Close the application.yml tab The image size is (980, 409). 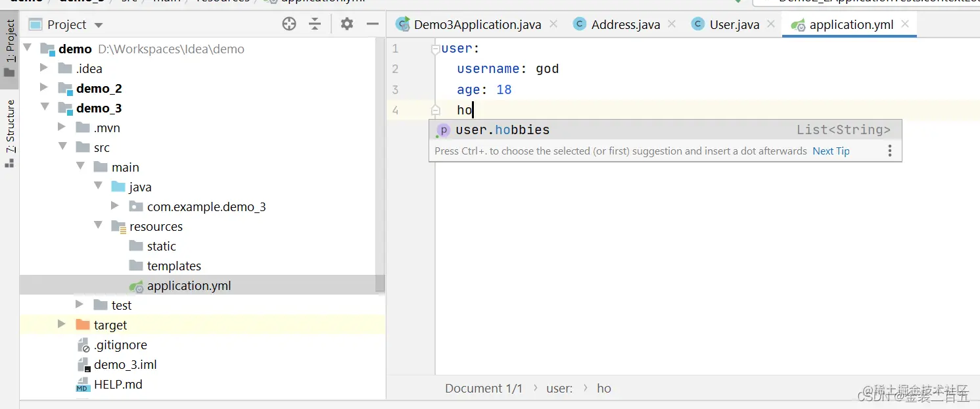pos(905,24)
